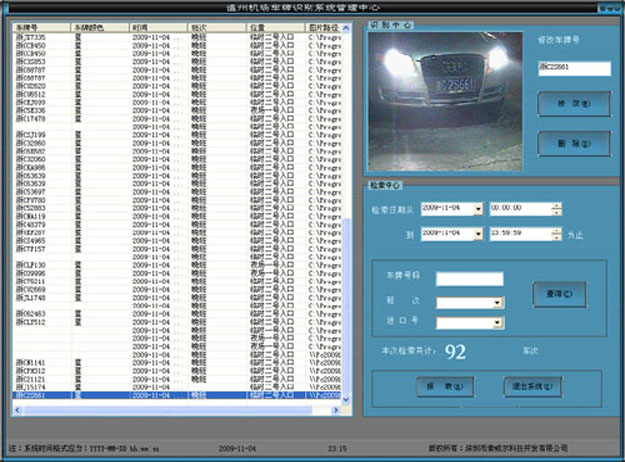Open the 进口号 entrance number dropdown

click(496, 322)
